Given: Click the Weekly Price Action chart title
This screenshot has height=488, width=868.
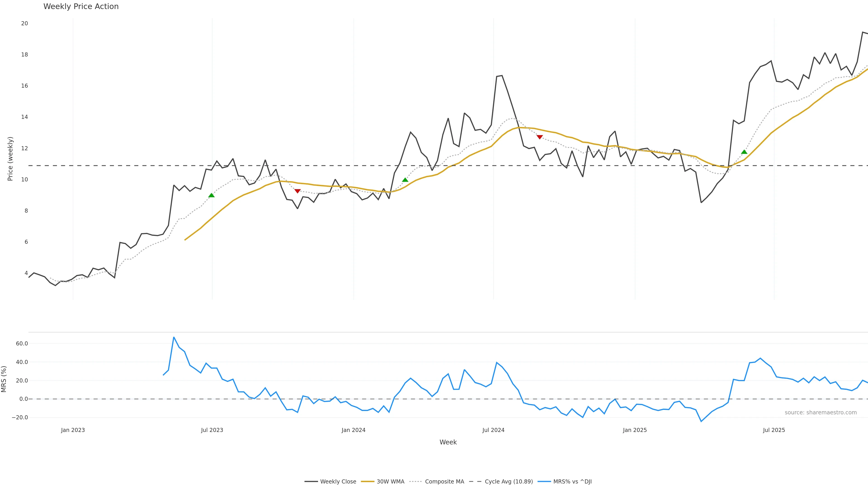Looking at the screenshot, I should [81, 6].
